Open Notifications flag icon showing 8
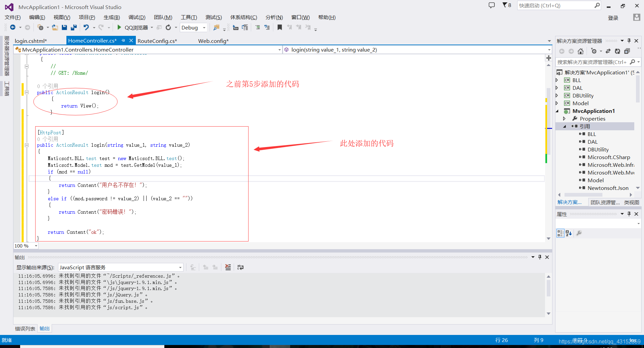 coord(506,5)
